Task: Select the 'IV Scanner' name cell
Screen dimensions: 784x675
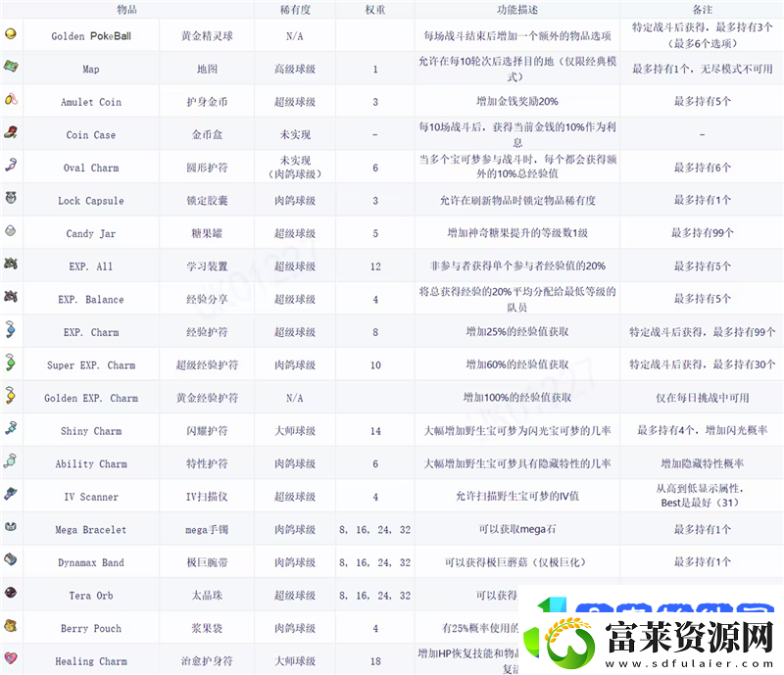Action: pyautogui.click(x=91, y=497)
